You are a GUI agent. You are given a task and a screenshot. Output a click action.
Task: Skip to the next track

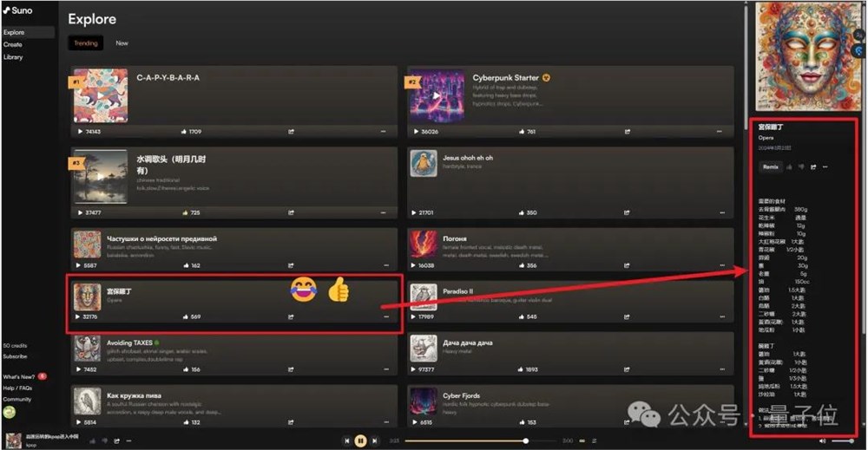(375, 440)
